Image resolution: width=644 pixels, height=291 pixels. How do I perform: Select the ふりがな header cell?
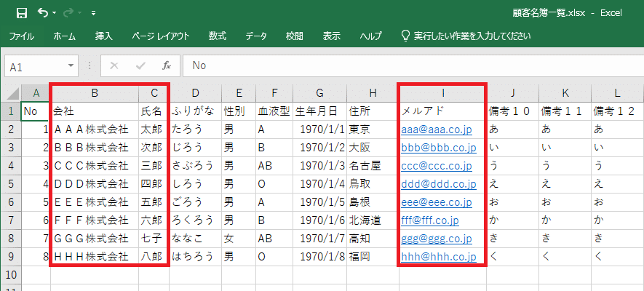(x=196, y=111)
